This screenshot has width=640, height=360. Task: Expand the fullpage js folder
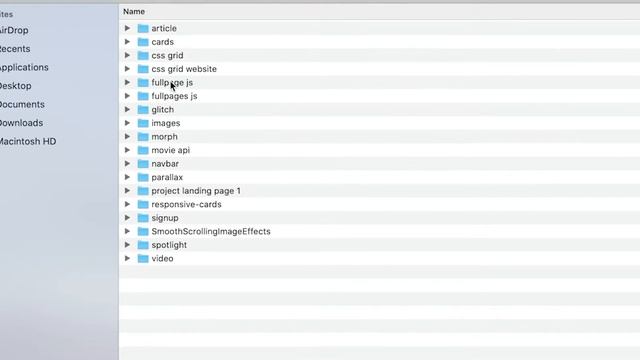click(x=127, y=82)
